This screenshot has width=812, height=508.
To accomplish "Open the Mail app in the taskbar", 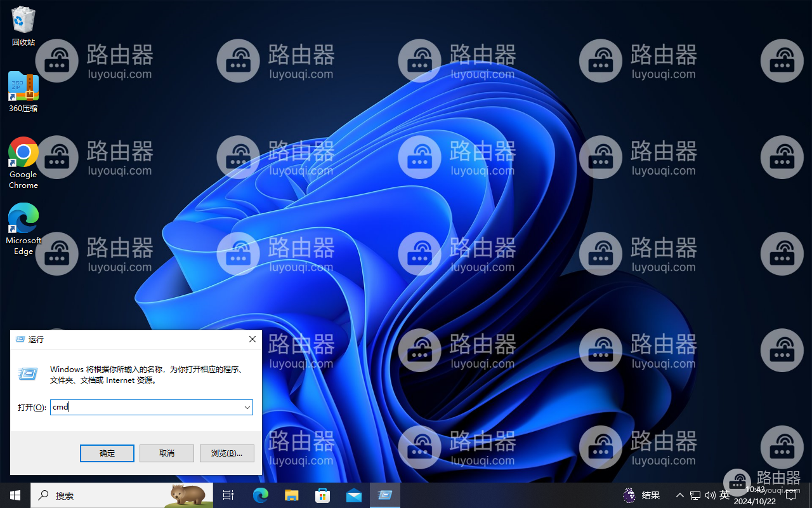I will click(353, 495).
